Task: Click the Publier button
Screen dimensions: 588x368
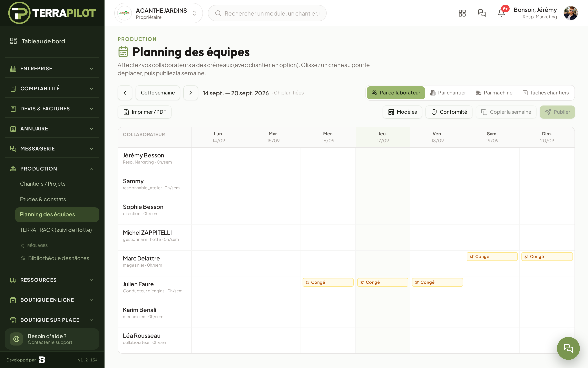Action: tap(557, 112)
